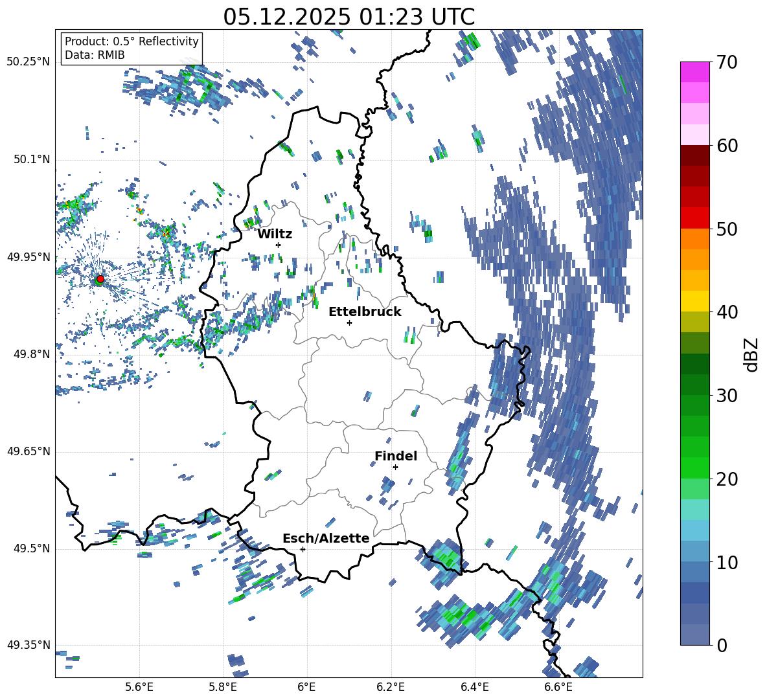Viewport: 767px width, 700px height.
Task: Click the Findel station cross marker
Action: 395,468
